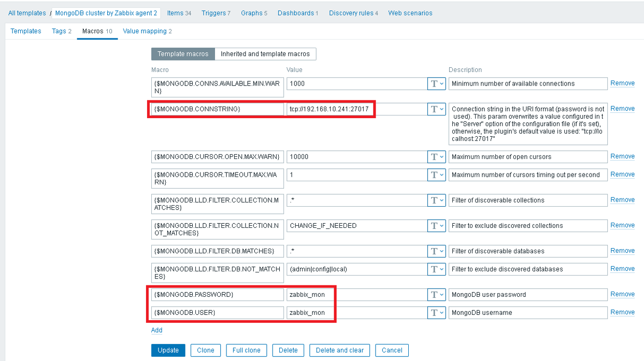
Task: Edit {$MONGODB.PASSWORD} macro name field
Action: coord(218,294)
